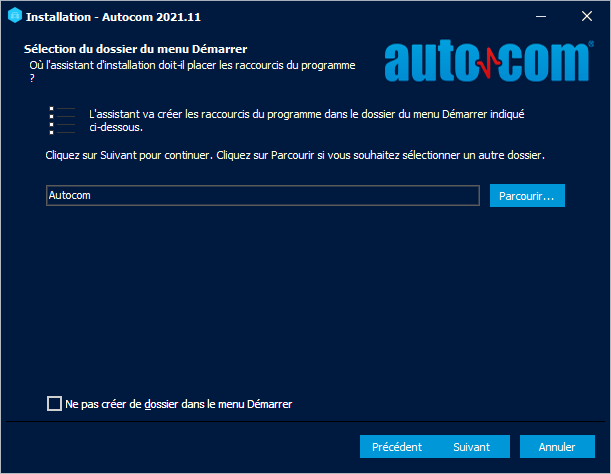This screenshot has height=474, width=611.
Task: Click the text 'Cliquez sur Suivant pour continuer'
Action: coord(129,155)
